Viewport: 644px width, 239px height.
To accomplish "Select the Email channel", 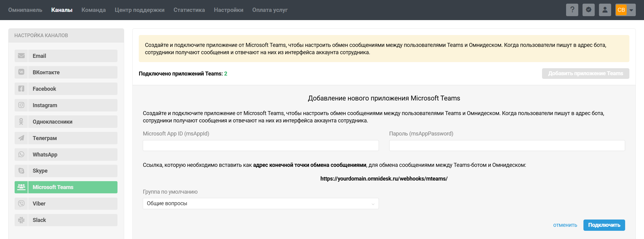I will tap(66, 56).
